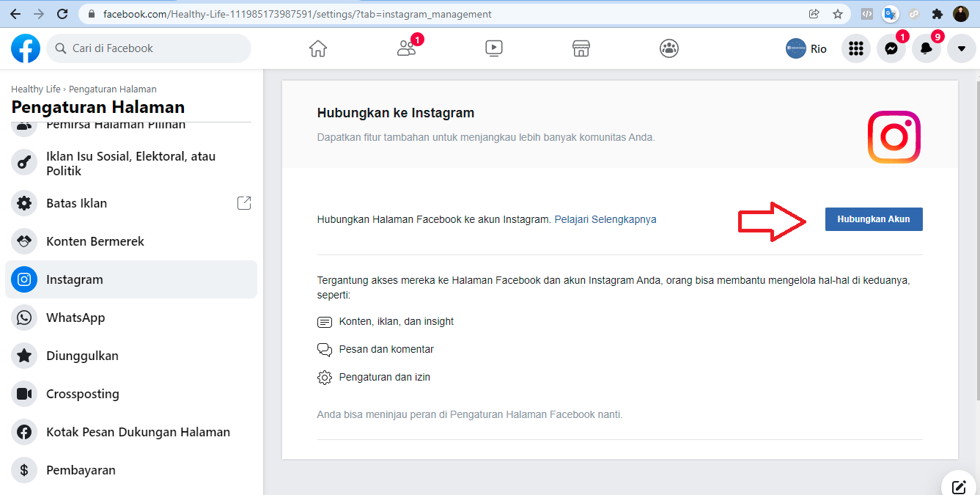This screenshot has width=980, height=495.
Task: Open Friends icon with notification badge
Action: 406,48
